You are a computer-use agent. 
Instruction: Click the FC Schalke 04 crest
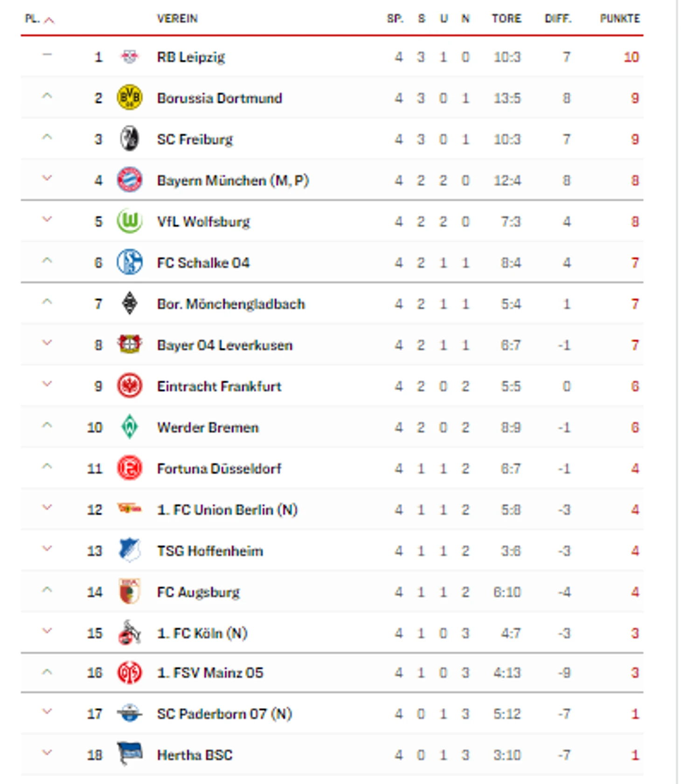click(x=130, y=262)
